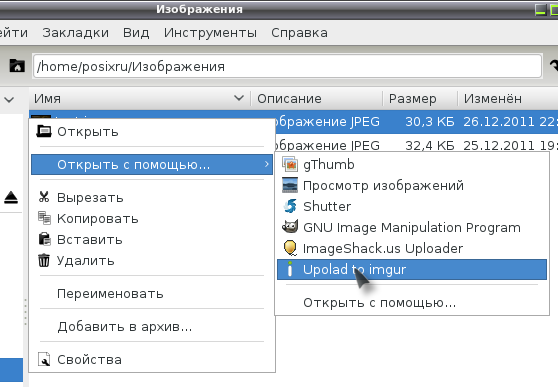Click the sort arrow in Имя column

[239, 98]
